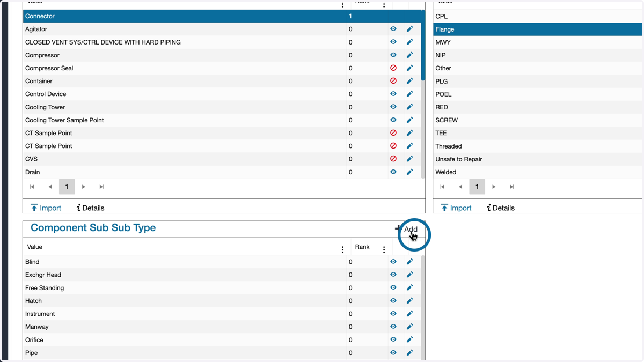This screenshot has width=644, height=362.
Task: Import values into component type list
Action: (x=46, y=208)
